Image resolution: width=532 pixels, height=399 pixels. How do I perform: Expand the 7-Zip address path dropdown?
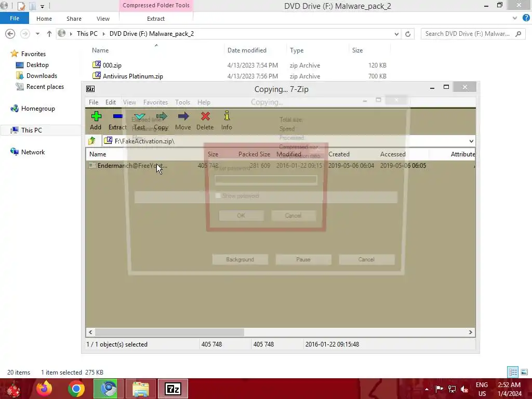(471, 141)
